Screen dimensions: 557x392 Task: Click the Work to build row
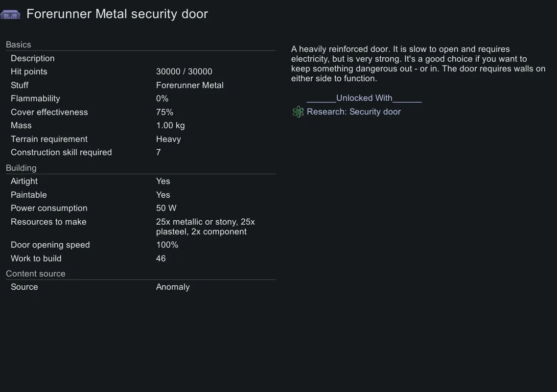(x=140, y=258)
